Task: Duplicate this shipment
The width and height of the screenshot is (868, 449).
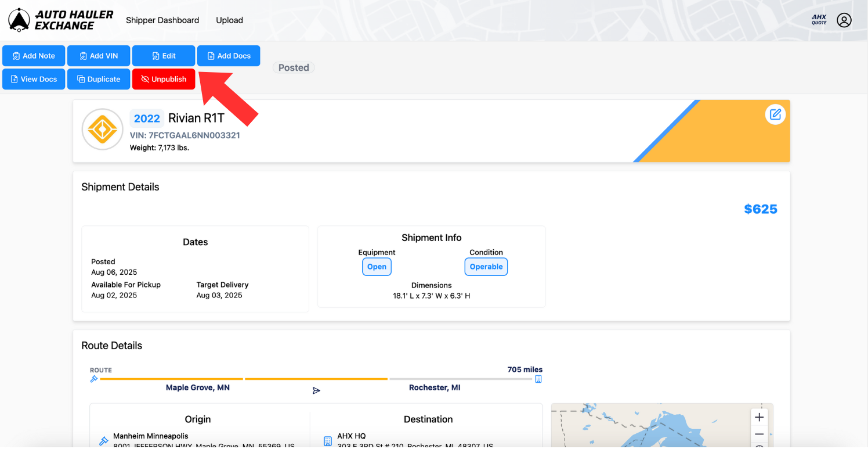Action: point(99,79)
